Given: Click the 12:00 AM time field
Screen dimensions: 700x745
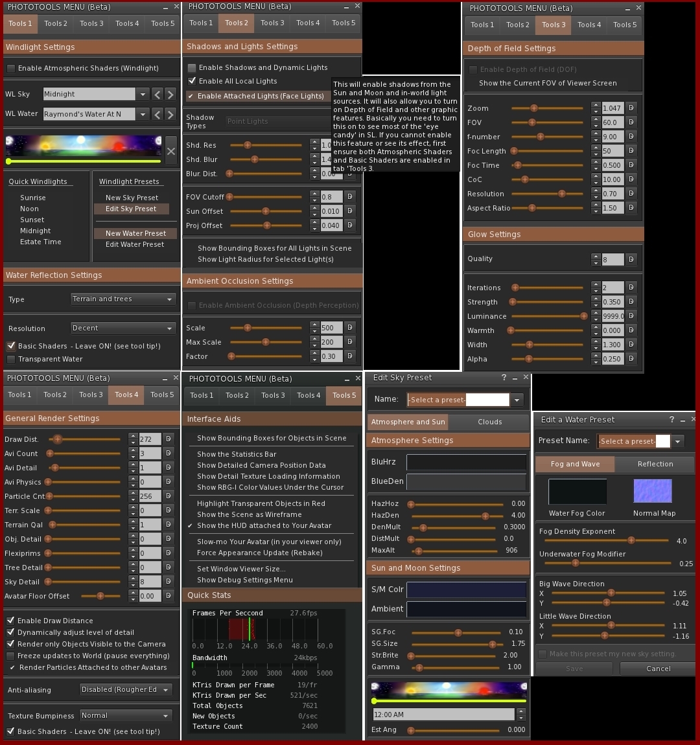Looking at the screenshot, I should click(x=443, y=714).
